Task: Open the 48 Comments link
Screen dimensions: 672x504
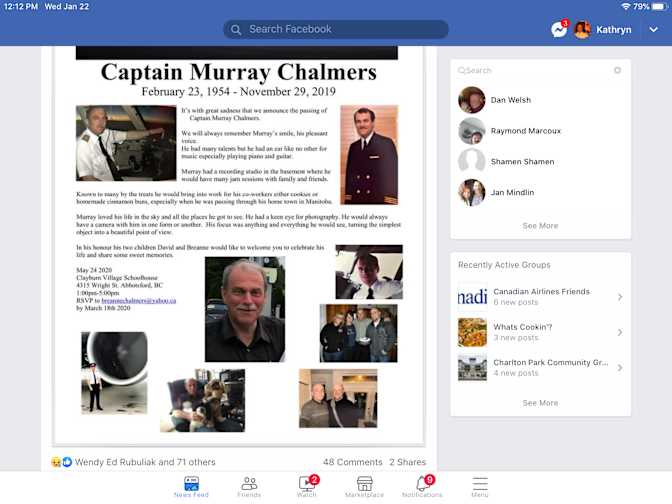Action: click(x=353, y=462)
